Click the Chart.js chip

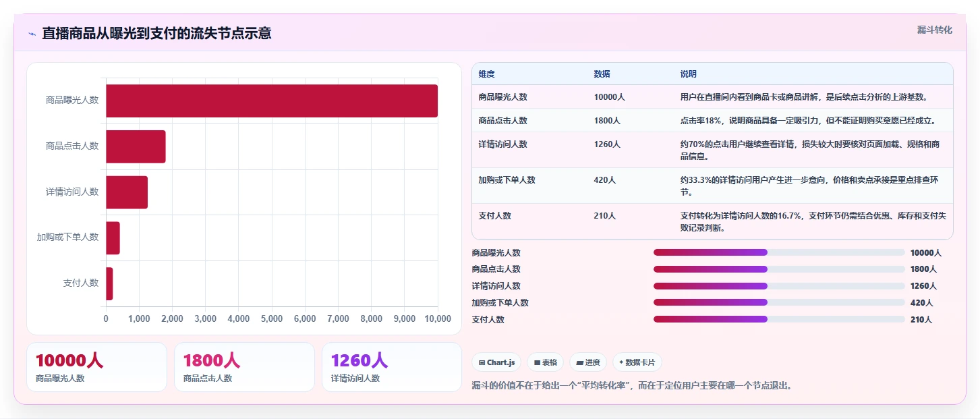click(x=496, y=362)
